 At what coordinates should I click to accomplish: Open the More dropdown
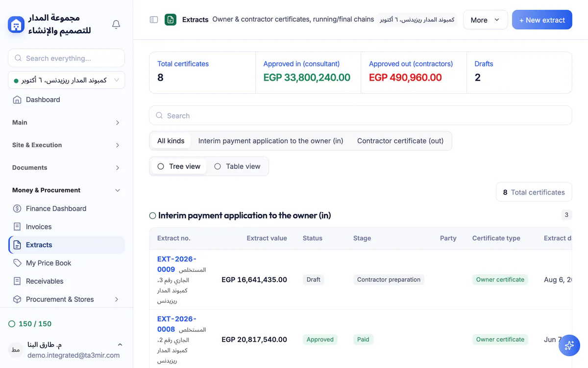click(x=485, y=20)
